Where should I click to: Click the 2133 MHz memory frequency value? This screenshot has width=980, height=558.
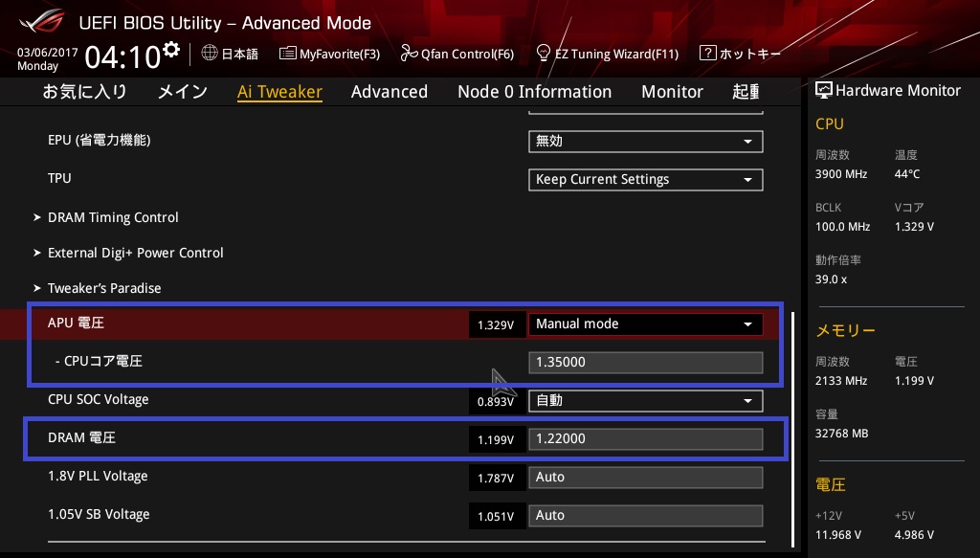point(840,381)
